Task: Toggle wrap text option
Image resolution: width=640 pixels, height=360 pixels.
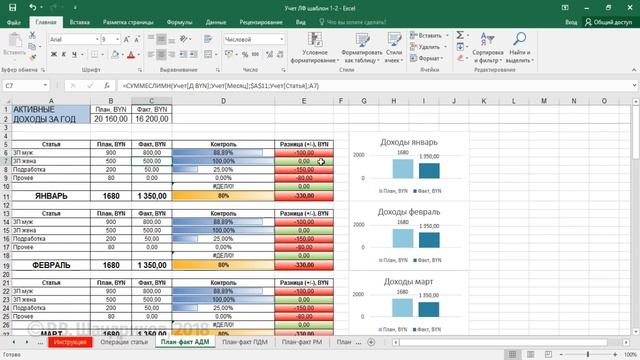Action: coord(208,39)
